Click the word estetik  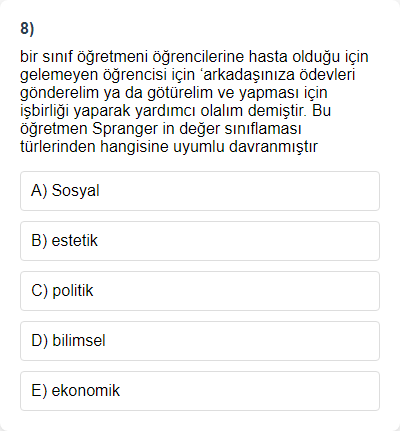tap(75, 241)
